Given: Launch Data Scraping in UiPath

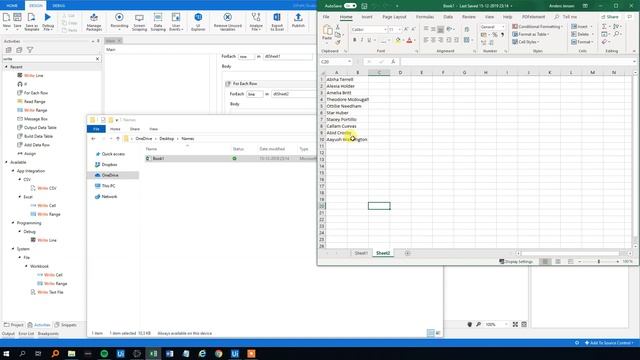Looking at the screenshot, I should coord(158,22).
